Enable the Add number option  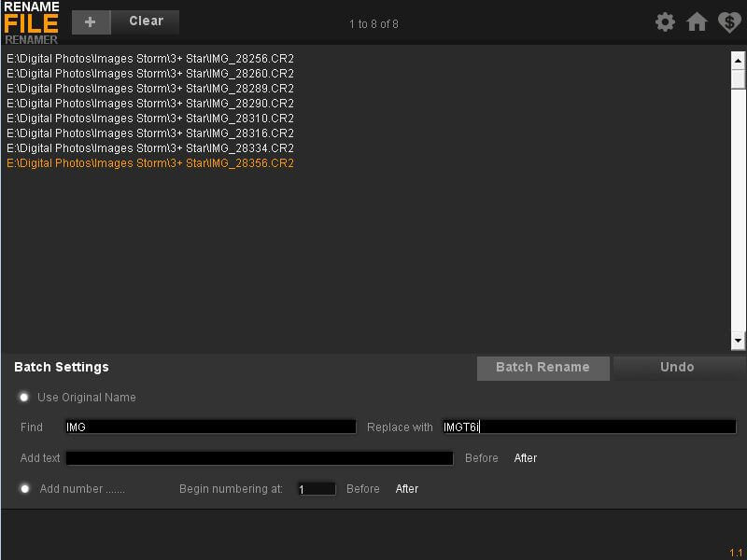pyautogui.click(x=23, y=488)
